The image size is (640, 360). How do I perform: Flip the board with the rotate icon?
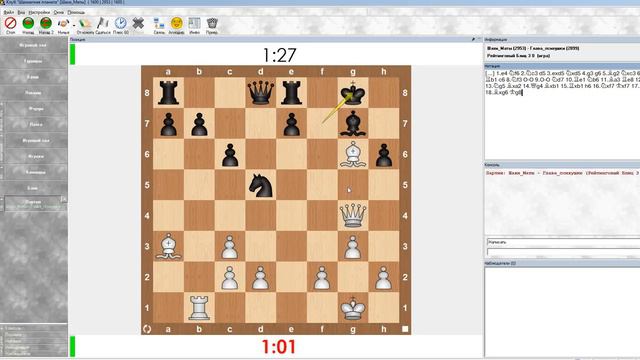coord(147,329)
